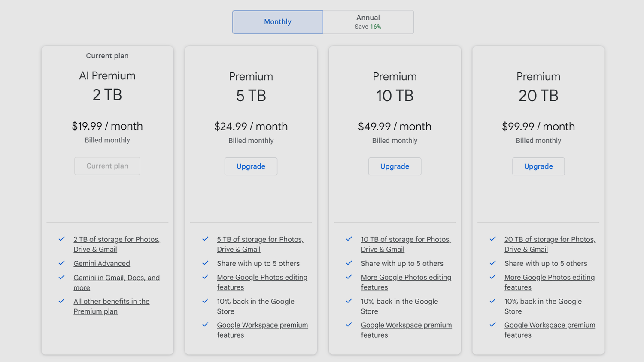This screenshot has width=644, height=362.
Task: Open 5 TB plan's More Google Photos editing link
Action: (262, 278)
